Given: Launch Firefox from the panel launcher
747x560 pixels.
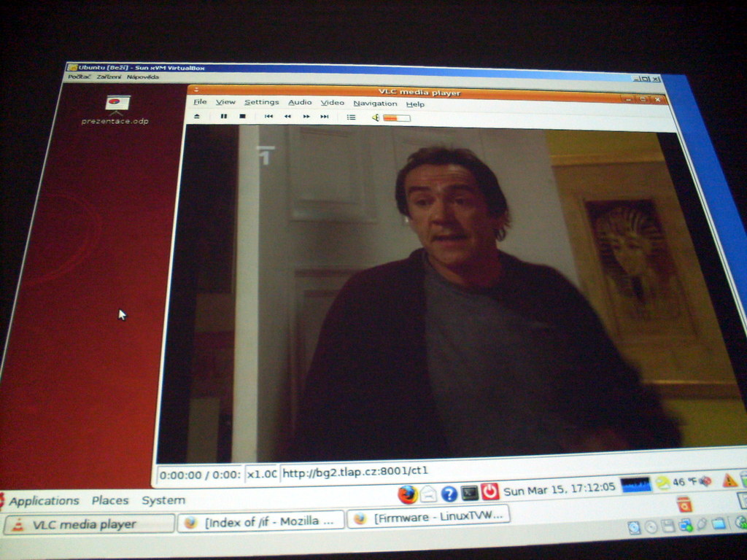Looking at the screenshot, I should (x=407, y=494).
